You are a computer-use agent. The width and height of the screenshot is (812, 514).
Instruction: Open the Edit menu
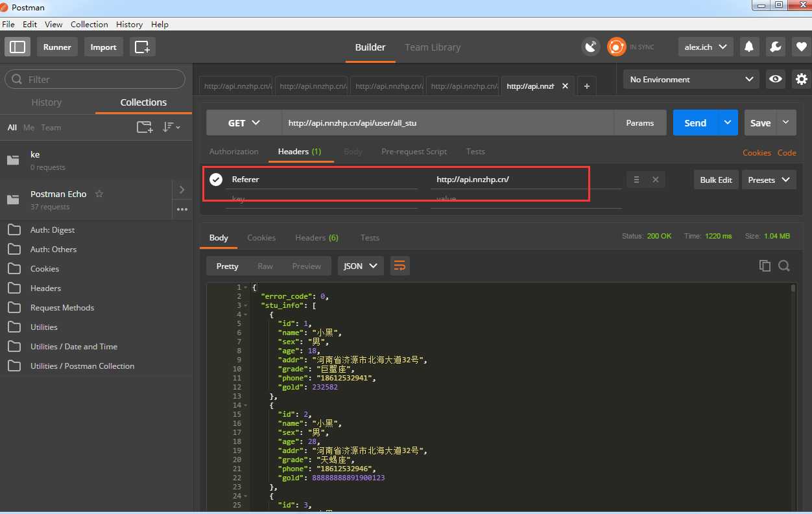(x=30, y=24)
